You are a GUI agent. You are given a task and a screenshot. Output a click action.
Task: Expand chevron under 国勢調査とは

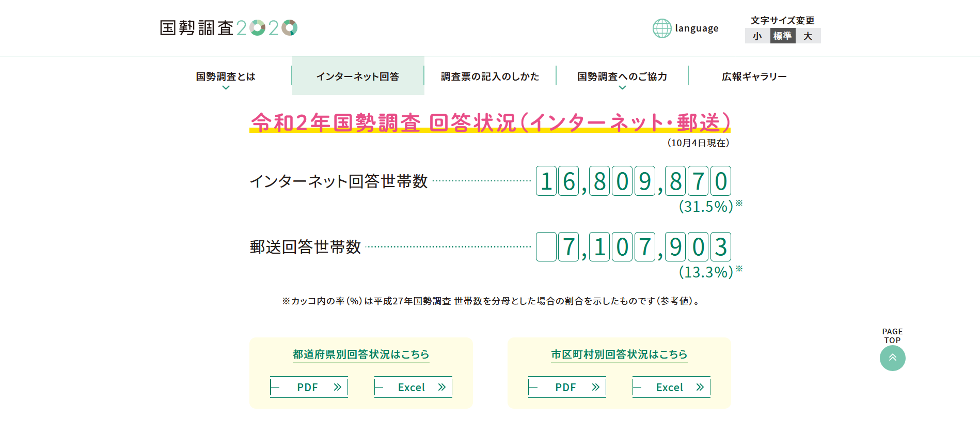[226, 88]
